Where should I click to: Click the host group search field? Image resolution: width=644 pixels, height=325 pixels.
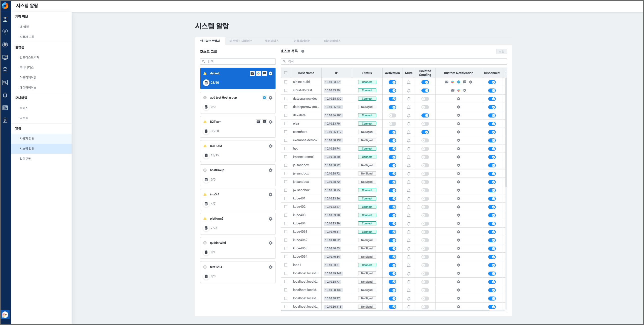tap(238, 62)
